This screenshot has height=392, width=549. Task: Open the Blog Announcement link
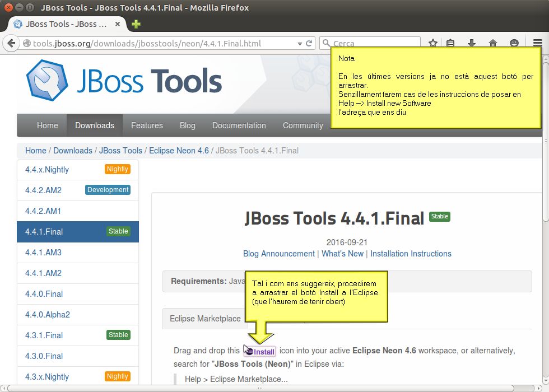[x=279, y=253]
